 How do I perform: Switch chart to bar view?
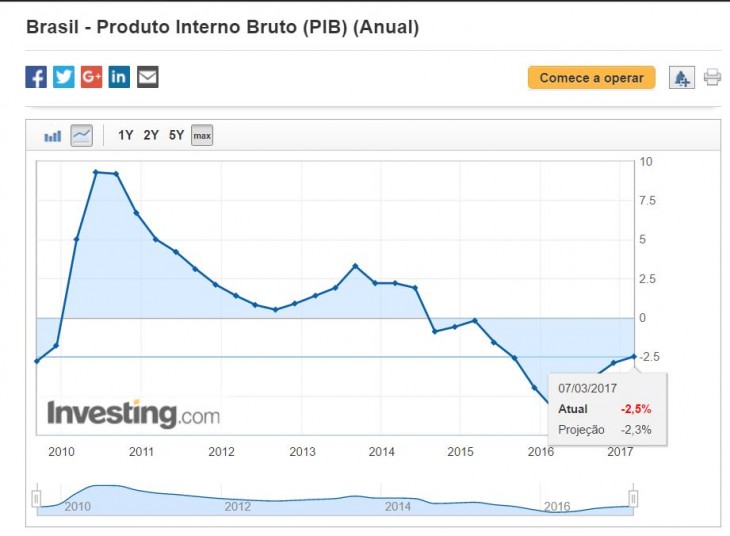click(53, 135)
